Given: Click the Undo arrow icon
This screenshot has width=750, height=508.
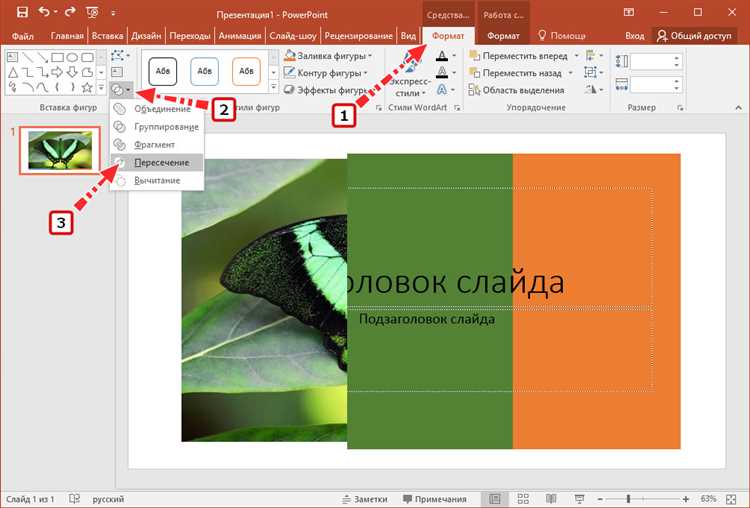Looking at the screenshot, I should (46, 12).
